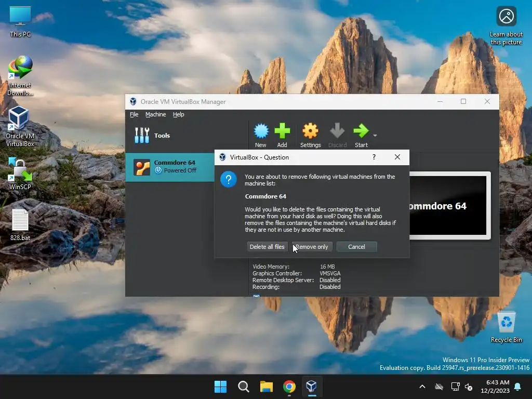Image resolution: width=532 pixels, height=399 pixels.
Task: Click Delete all files button
Action: [x=267, y=247]
